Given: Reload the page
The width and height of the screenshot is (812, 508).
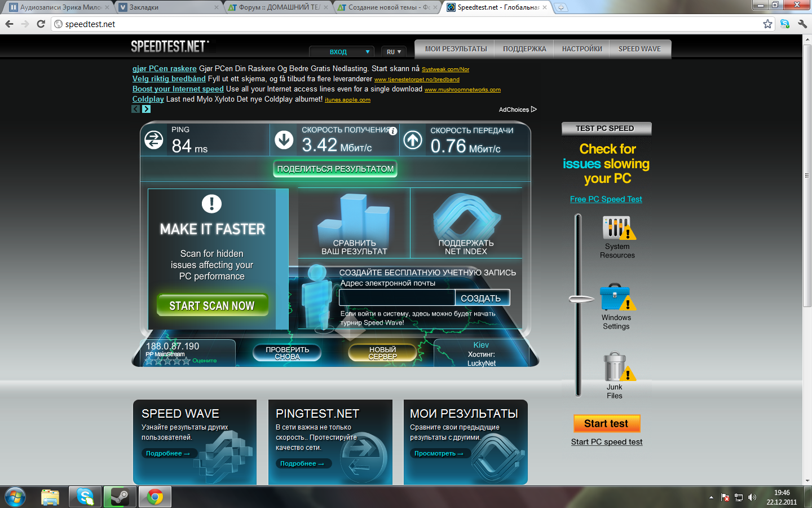Looking at the screenshot, I should [41, 24].
